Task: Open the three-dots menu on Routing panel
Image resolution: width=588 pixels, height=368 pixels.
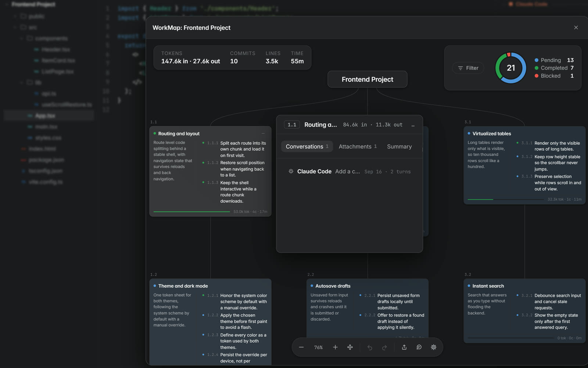Action: pos(413,125)
